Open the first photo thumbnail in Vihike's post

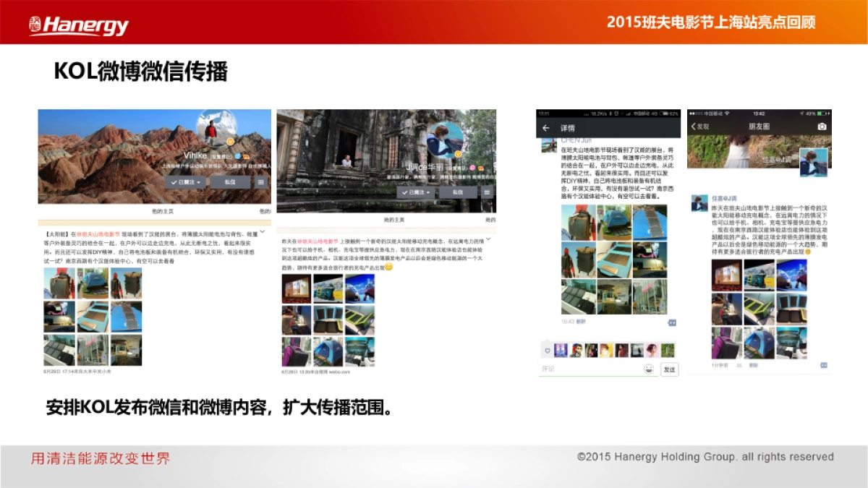pyautogui.click(x=59, y=283)
